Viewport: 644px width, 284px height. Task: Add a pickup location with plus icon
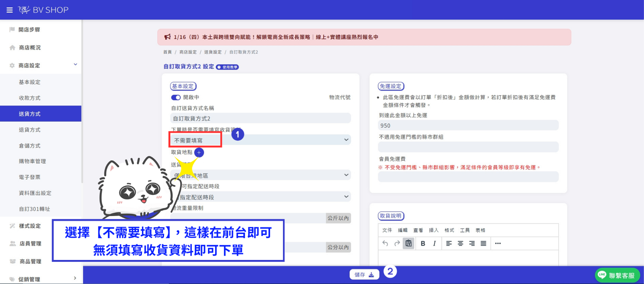click(x=199, y=152)
